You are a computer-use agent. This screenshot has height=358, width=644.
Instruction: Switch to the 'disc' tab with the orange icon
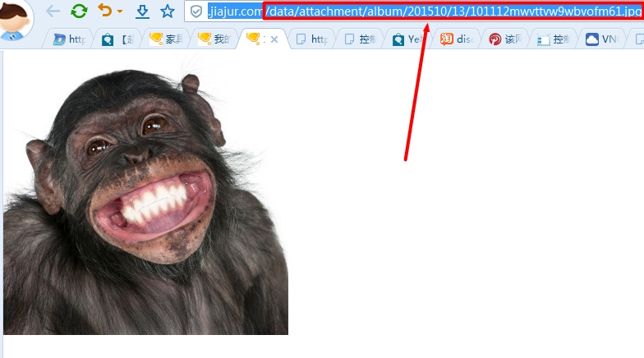click(x=457, y=39)
